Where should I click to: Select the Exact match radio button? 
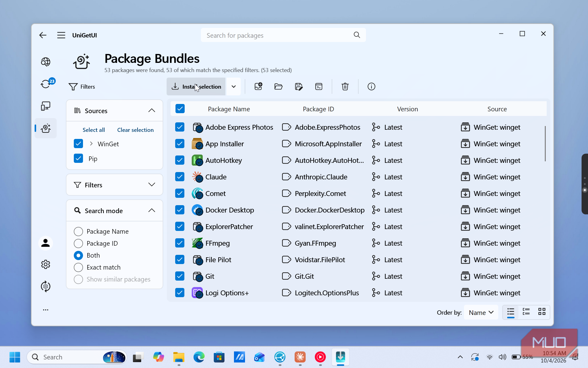[78, 267]
